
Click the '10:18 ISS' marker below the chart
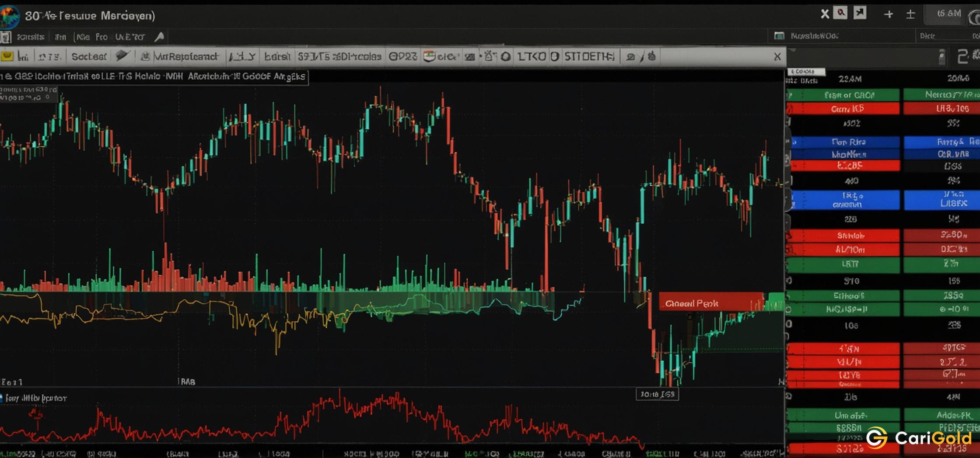click(657, 394)
